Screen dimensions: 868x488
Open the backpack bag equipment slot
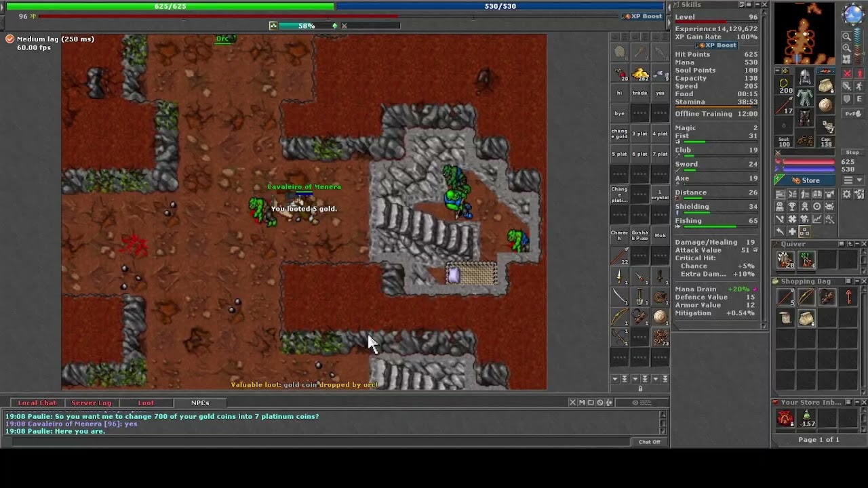click(825, 85)
